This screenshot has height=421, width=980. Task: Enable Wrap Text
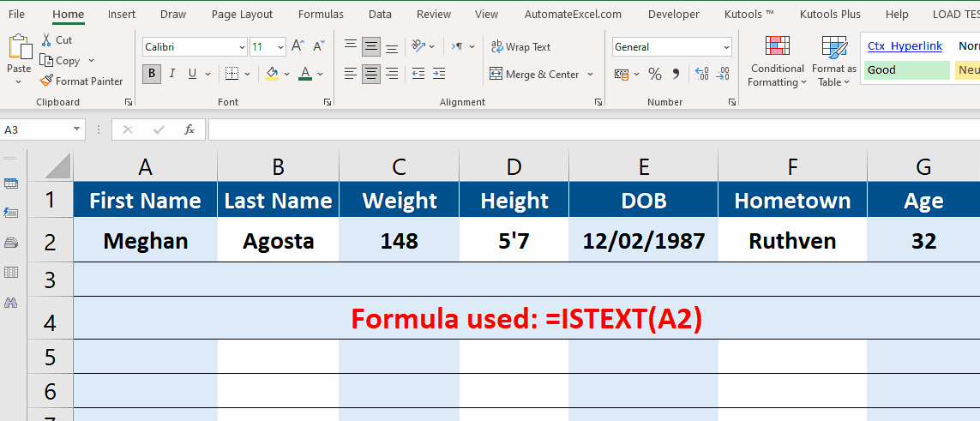coord(520,47)
